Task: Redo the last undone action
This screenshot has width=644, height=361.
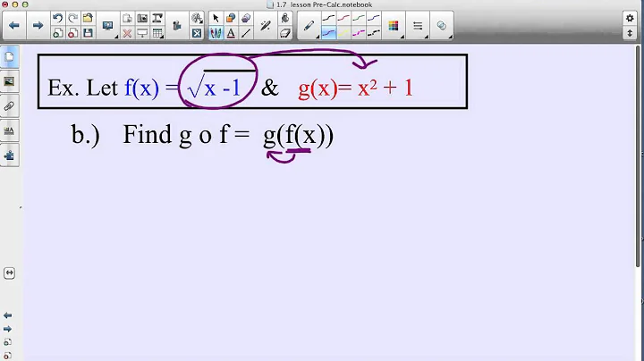Action: pyautogui.click(x=72, y=18)
